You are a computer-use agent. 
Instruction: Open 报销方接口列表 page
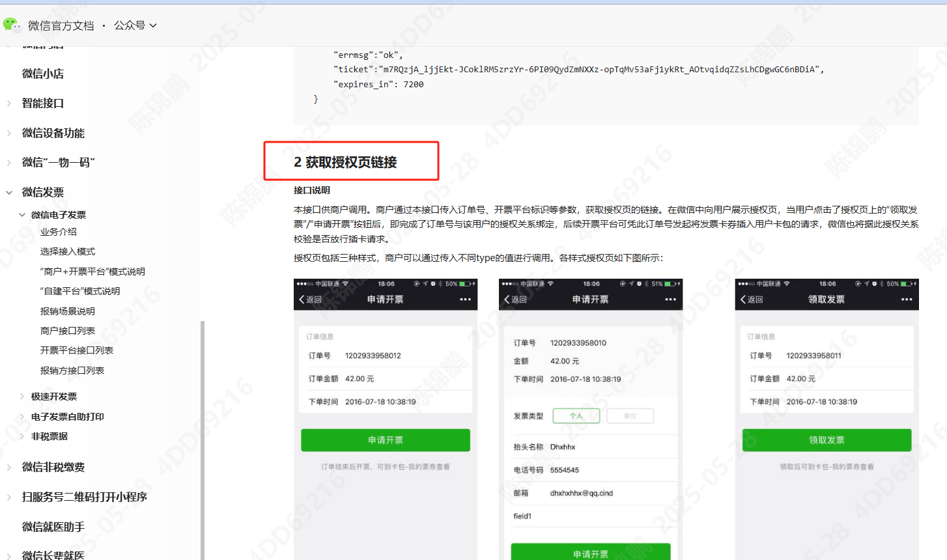pos(72,371)
